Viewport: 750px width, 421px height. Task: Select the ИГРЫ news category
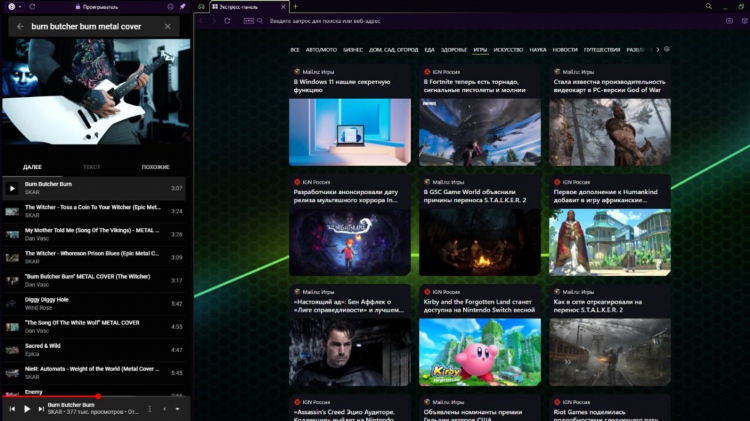tap(480, 50)
